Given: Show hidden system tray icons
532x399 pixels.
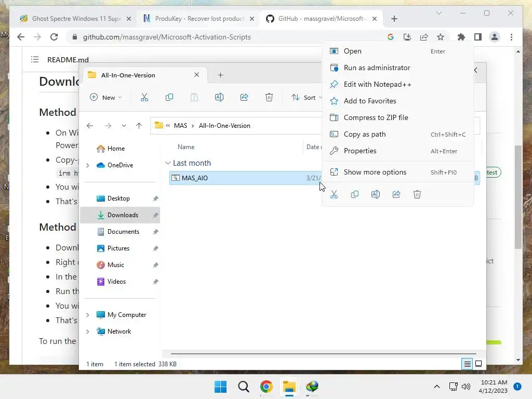Looking at the screenshot, I should pos(437,387).
